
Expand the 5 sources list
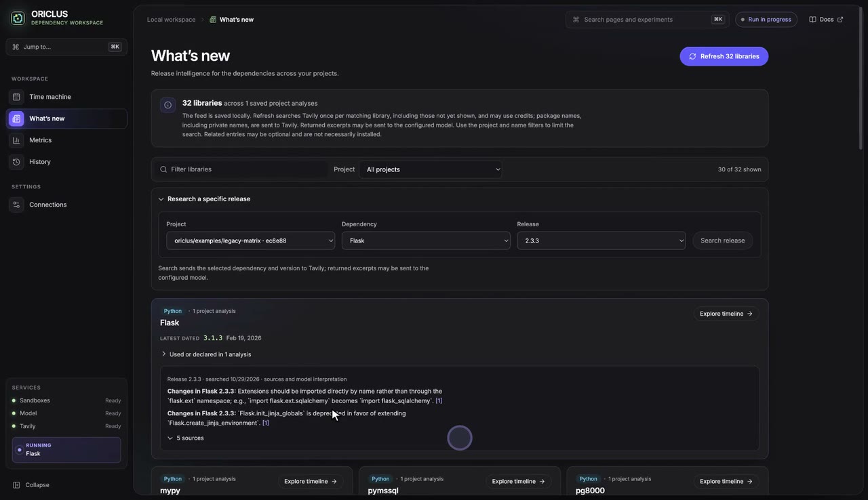point(185,438)
